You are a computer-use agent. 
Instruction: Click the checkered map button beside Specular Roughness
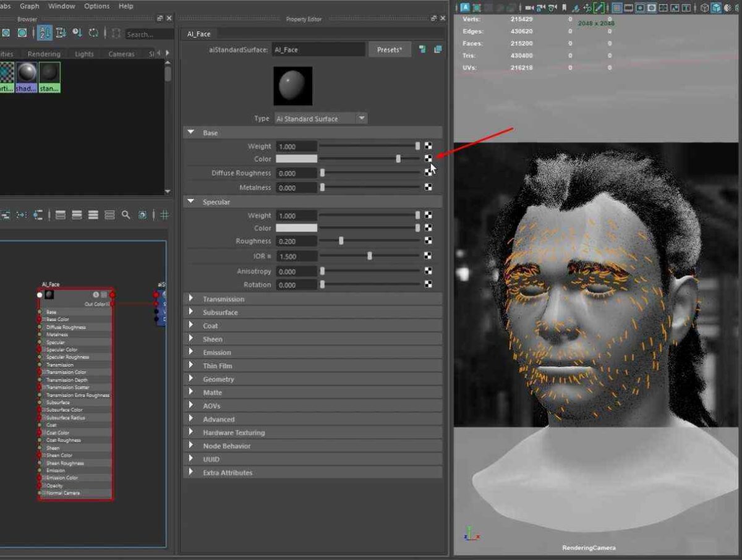pos(428,241)
